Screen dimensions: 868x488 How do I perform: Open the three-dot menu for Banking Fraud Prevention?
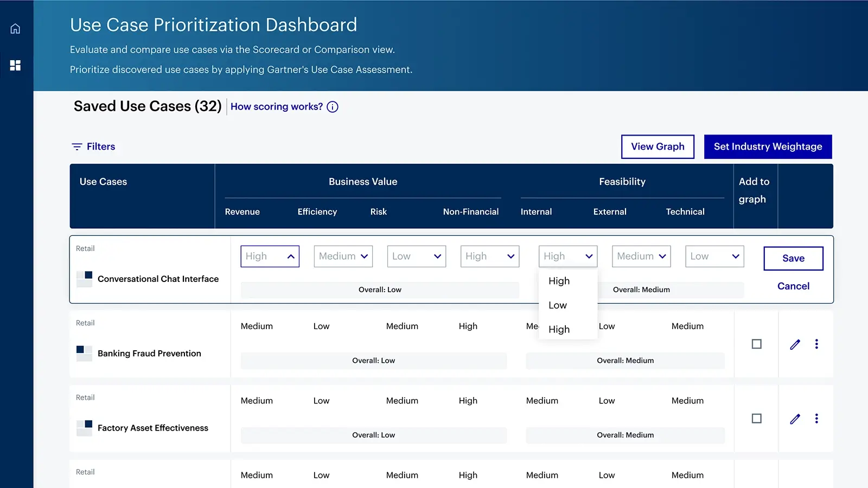[816, 344]
